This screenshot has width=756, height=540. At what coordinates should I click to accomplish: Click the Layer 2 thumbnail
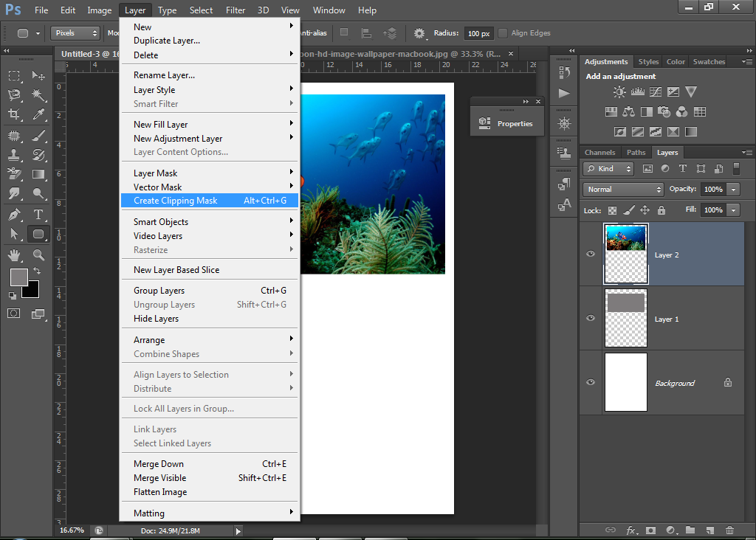click(x=626, y=255)
